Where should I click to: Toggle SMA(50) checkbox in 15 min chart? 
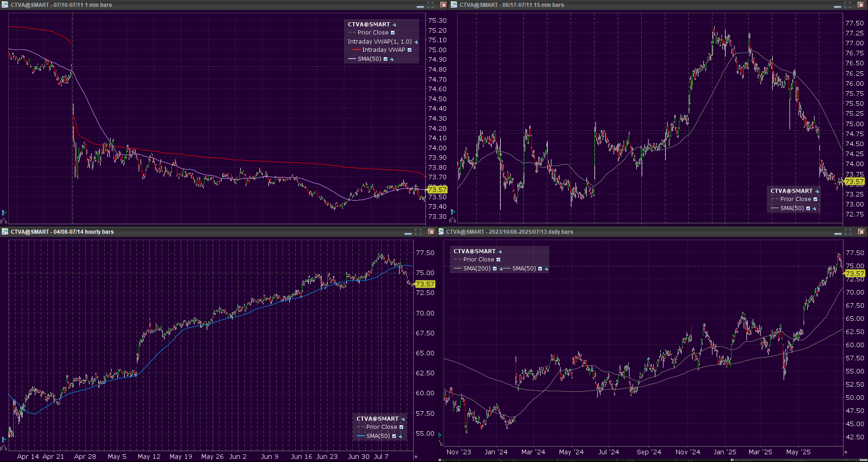coord(808,208)
